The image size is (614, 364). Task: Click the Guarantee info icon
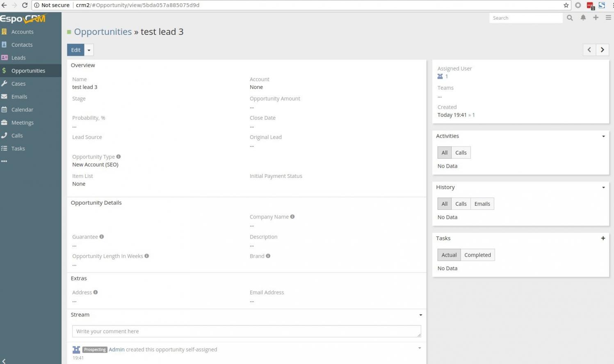[x=102, y=237]
